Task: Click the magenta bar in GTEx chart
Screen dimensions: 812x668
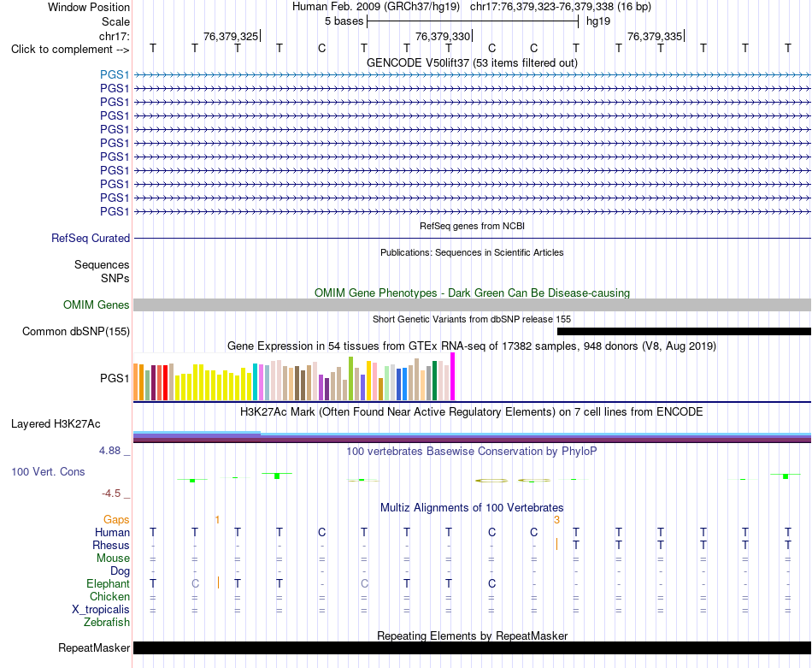Action: [453, 376]
